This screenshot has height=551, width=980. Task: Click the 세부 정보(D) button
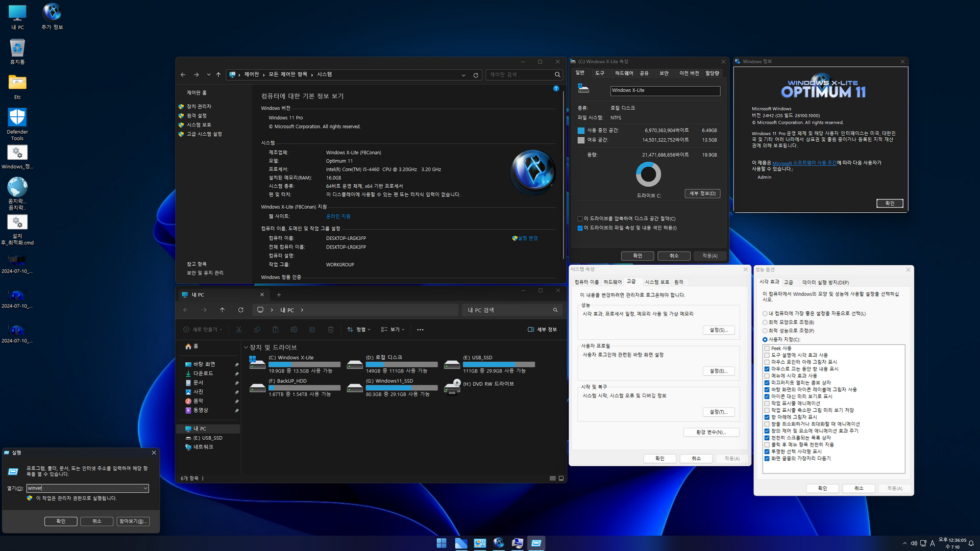(702, 193)
